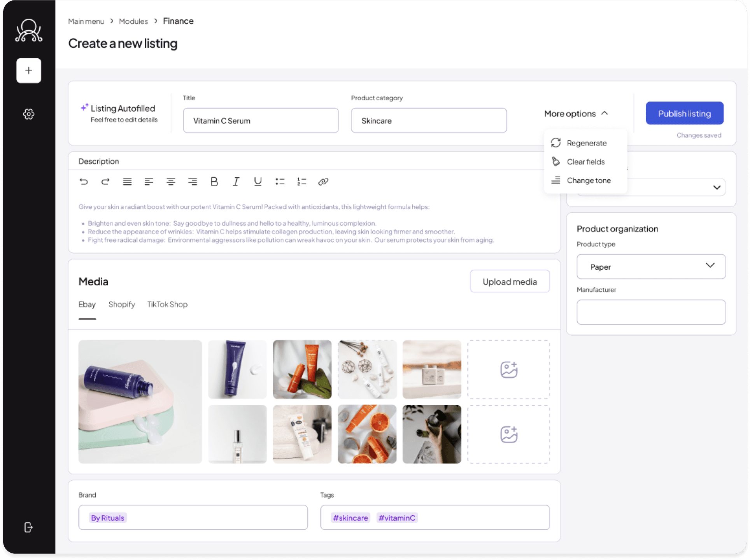
Task: Switch to the Shopify media tab
Action: (x=122, y=304)
